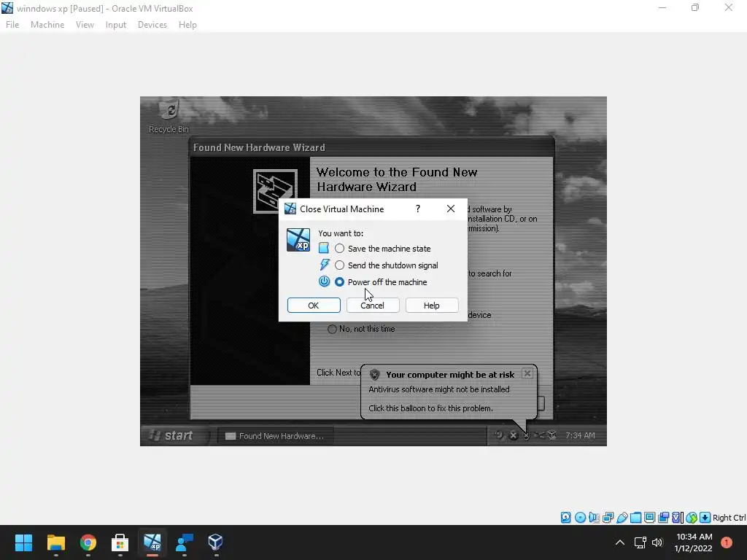Click the network adapters status icon
The width and height of the screenshot is (747, 560).
click(608, 518)
